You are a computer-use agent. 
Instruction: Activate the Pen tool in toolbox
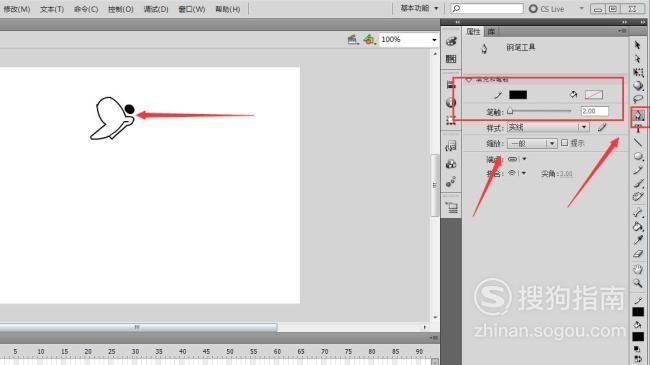(x=639, y=116)
